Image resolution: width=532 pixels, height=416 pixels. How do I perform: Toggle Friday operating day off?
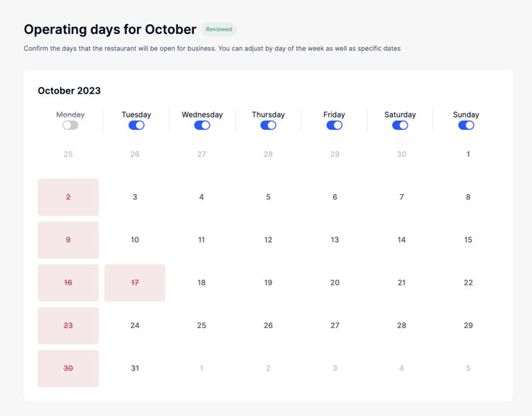[x=334, y=125]
